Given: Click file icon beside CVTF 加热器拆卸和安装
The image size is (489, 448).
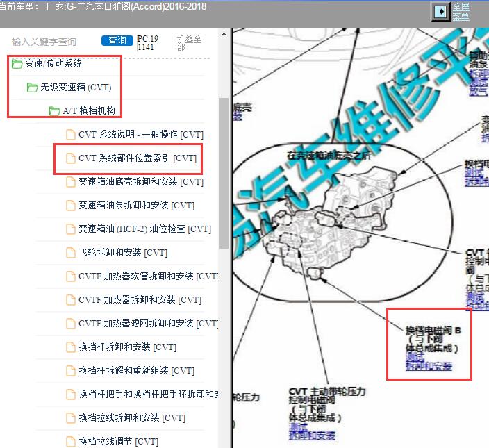Looking at the screenshot, I should click(71, 300).
